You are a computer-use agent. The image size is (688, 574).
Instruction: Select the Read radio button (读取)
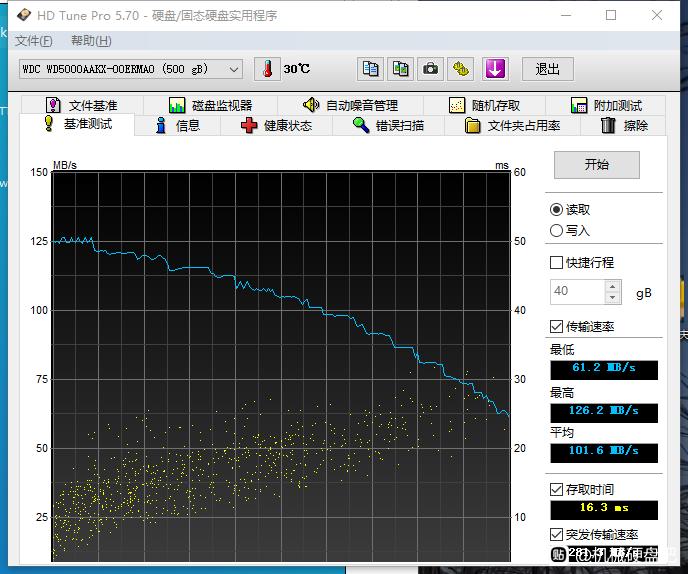556,210
